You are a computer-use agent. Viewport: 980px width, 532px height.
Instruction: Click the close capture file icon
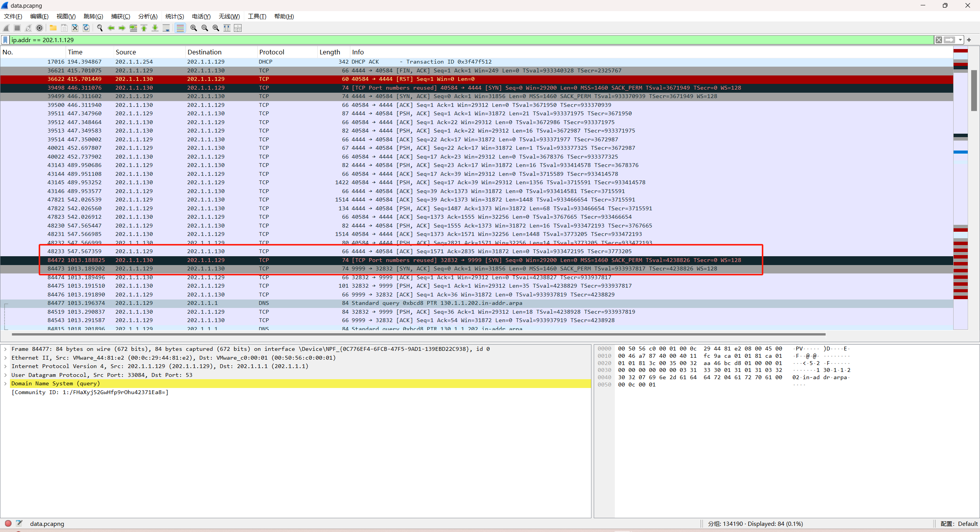(75, 28)
